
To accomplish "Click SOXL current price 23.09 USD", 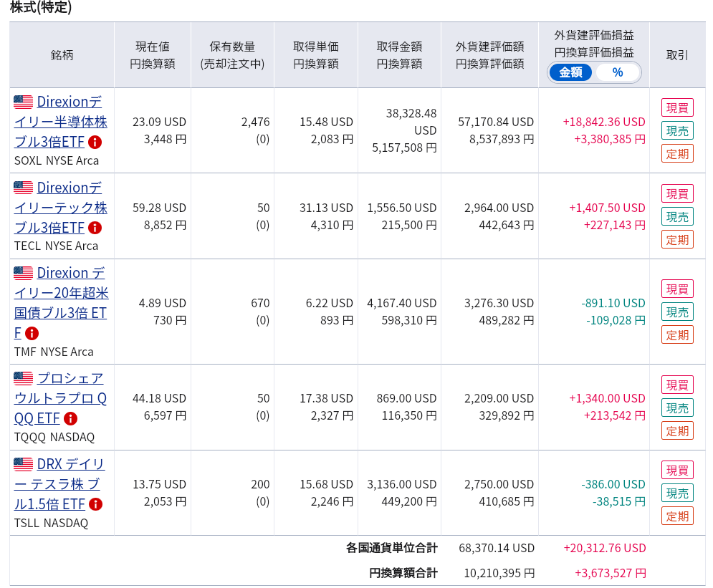I will click(x=159, y=122).
